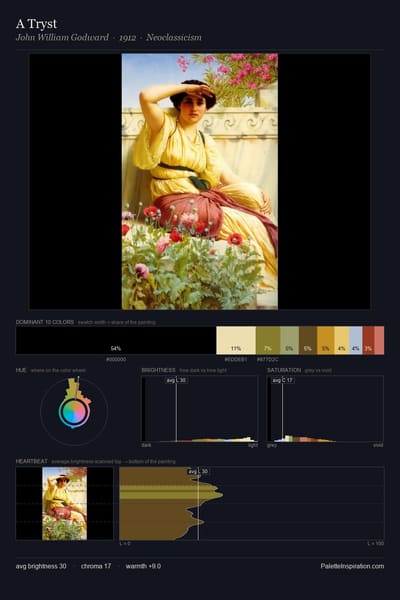400x600 pixels.
Task: Click the salmon pink swatch at the end
Action: (379, 340)
